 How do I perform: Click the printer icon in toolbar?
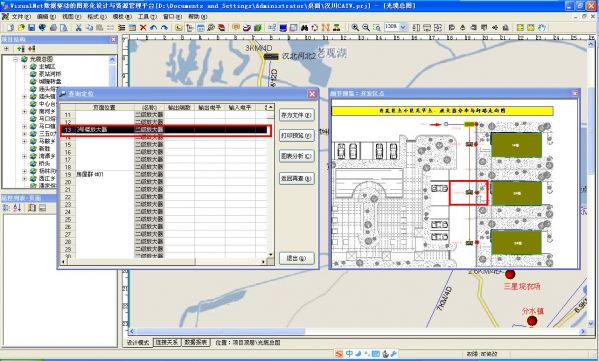pos(53,28)
